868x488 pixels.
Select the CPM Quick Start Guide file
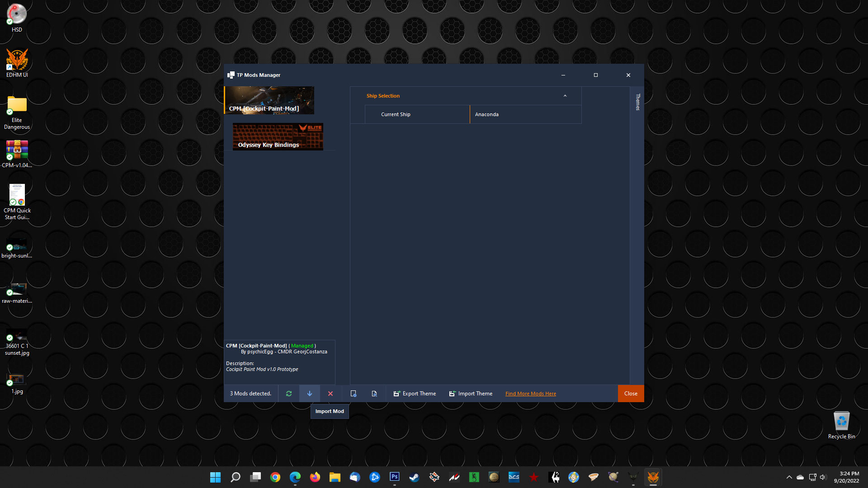point(17,202)
